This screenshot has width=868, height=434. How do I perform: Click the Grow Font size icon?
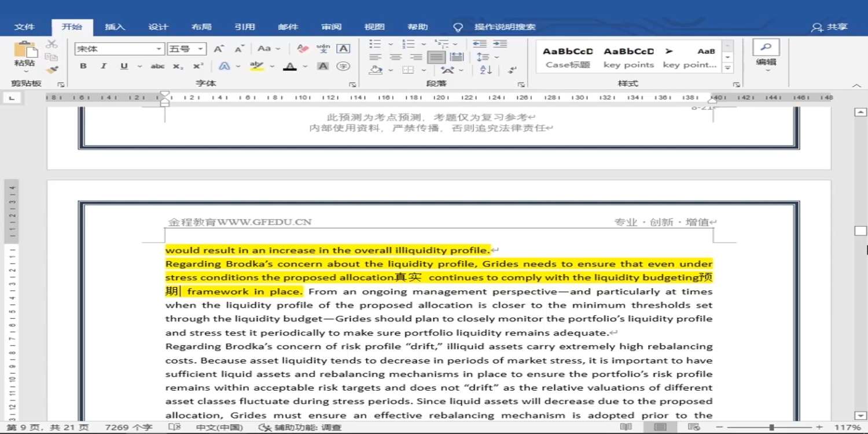pos(219,49)
